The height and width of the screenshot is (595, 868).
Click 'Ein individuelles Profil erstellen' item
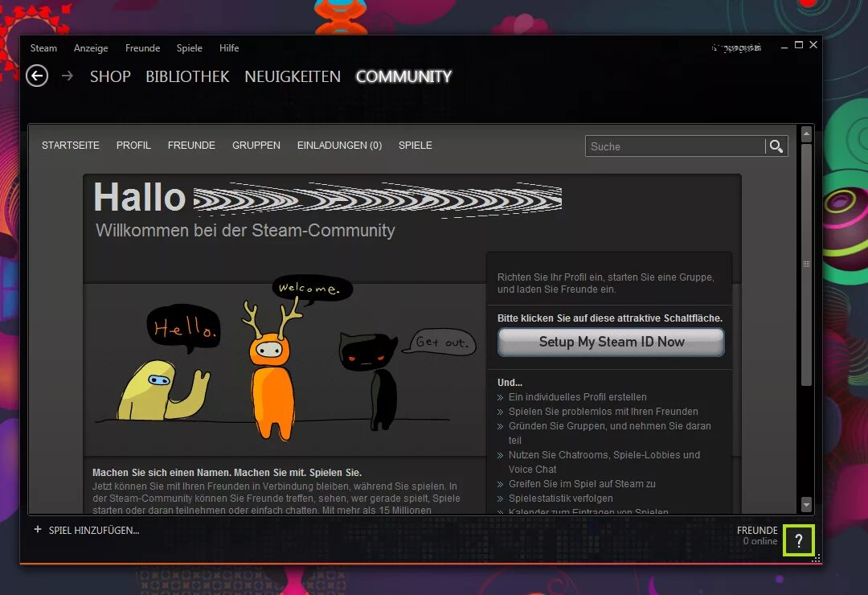coord(577,397)
